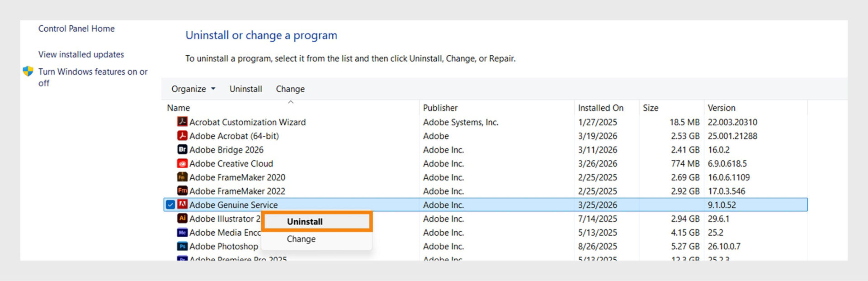The height and width of the screenshot is (281, 868).
Task: Click the Adobe Media Encoder icon
Action: tap(182, 232)
